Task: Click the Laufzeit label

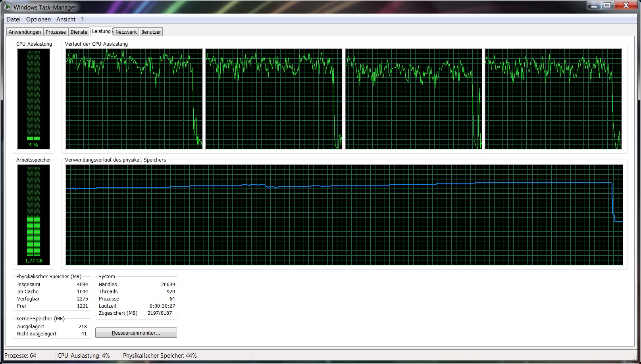Action: pyautogui.click(x=108, y=306)
